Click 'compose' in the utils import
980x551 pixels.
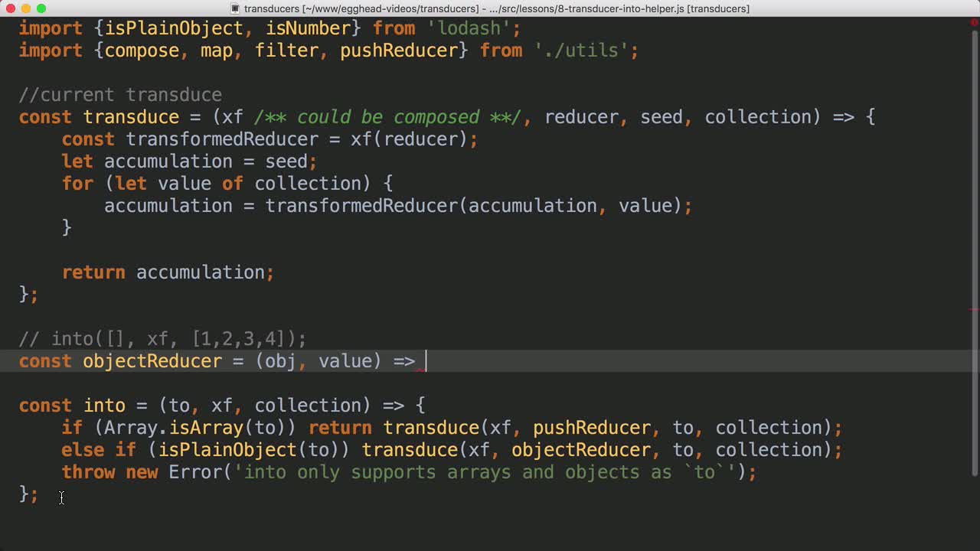tap(142, 51)
